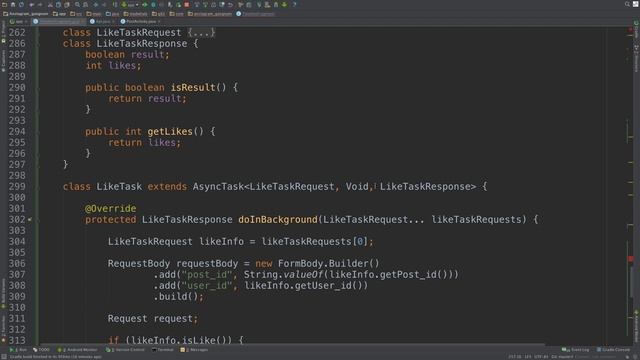Open the Run tool window
Viewport: 640px width, 360px height.
coord(18,350)
